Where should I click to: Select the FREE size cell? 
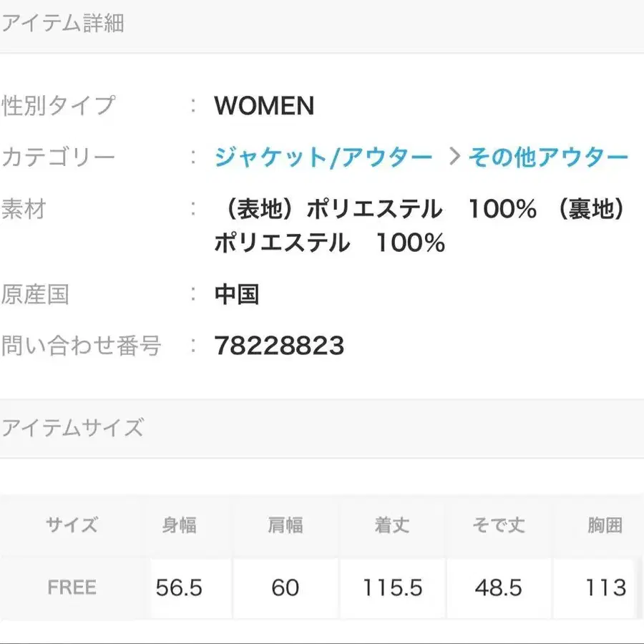pos(72,587)
